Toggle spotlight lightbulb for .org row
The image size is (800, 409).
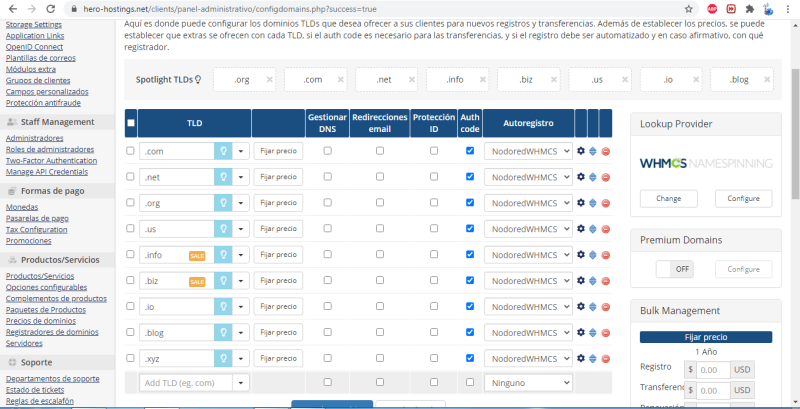pos(223,202)
